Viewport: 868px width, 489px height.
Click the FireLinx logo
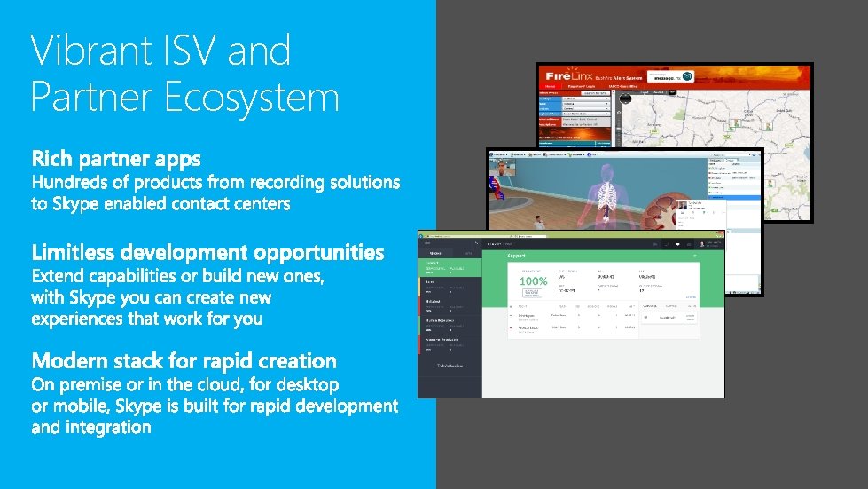[x=569, y=75]
